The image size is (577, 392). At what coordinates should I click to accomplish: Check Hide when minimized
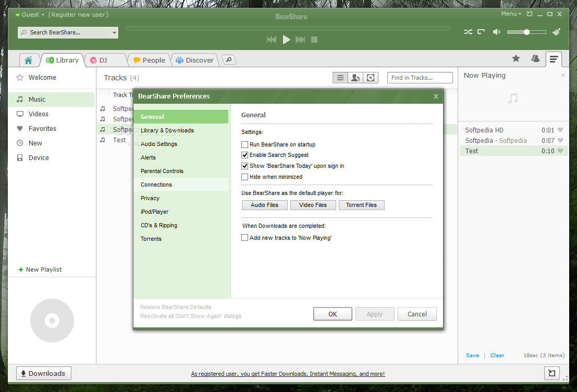pyautogui.click(x=244, y=177)
